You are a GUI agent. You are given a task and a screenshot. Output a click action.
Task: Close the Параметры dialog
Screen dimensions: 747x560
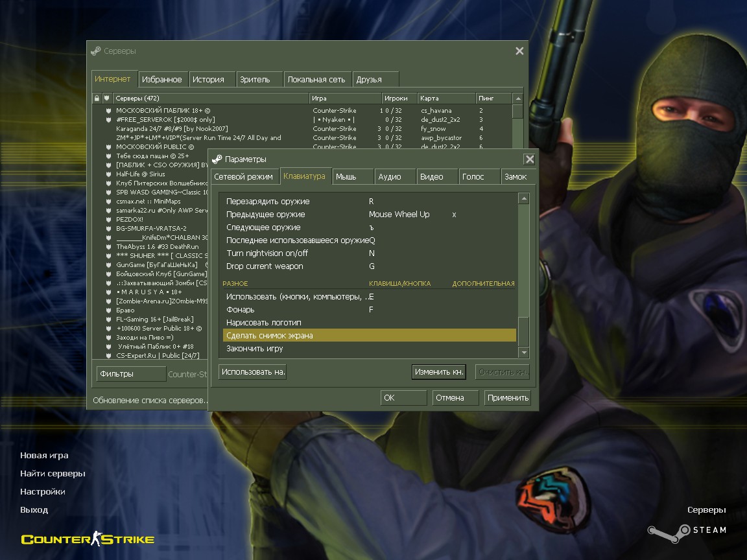(529, 159)
